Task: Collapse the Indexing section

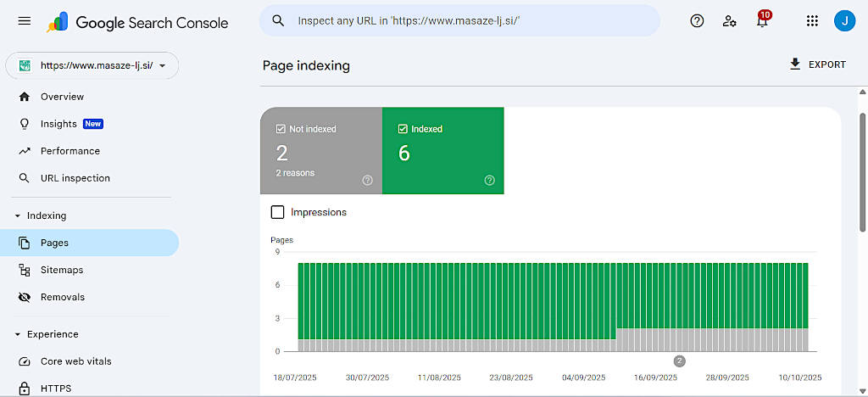Action: tap(18, 215)
